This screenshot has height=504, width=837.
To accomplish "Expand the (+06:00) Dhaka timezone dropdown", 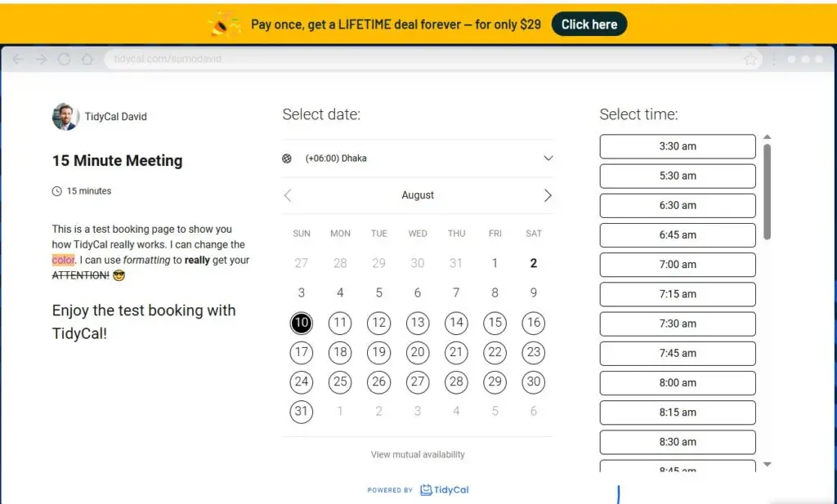I will [548, 158].
